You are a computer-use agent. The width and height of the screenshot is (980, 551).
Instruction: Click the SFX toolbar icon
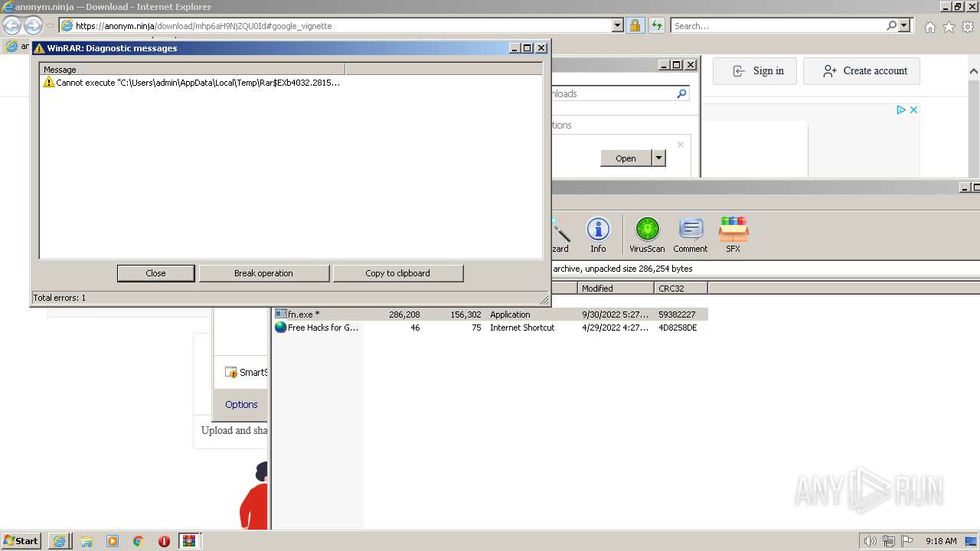(733, 235)
